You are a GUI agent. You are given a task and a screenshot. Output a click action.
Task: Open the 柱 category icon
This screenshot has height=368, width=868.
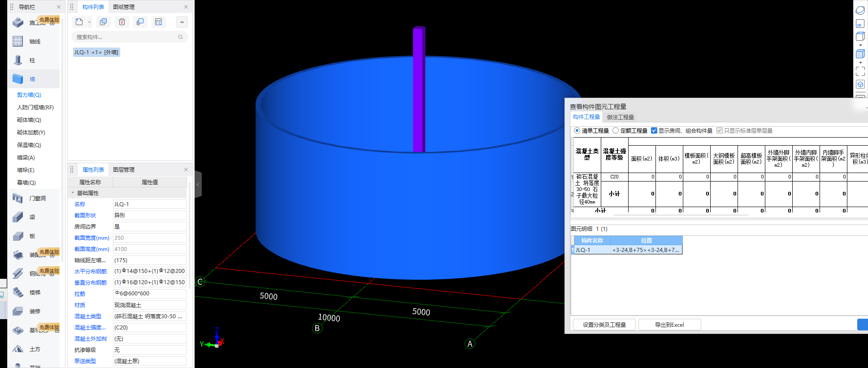(17, 60)
